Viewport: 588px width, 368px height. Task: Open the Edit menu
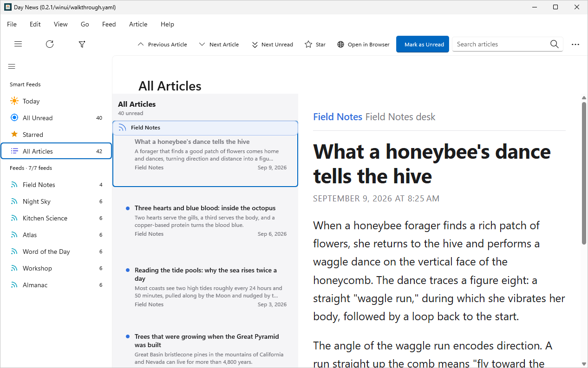35,24
